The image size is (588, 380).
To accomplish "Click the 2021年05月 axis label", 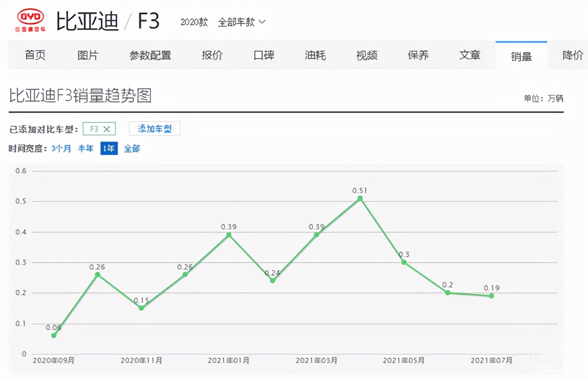I will 404,360.
